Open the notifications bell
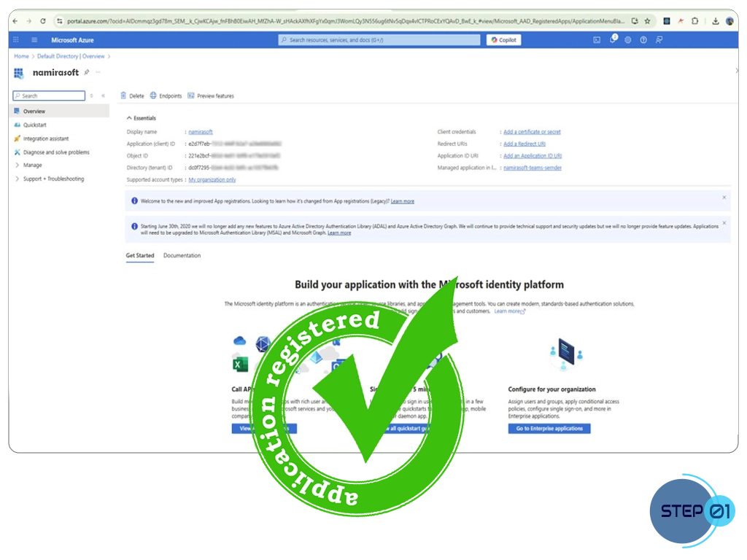This screenshot has width=747, height=560. pos(613,40)
